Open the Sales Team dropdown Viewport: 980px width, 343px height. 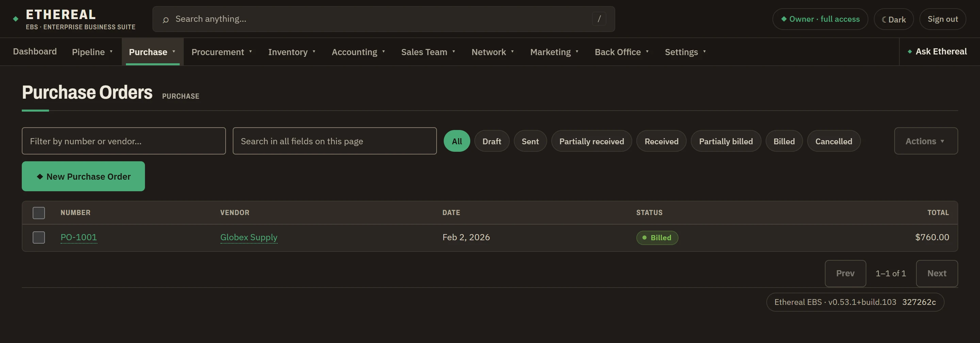tap(428, 52)
